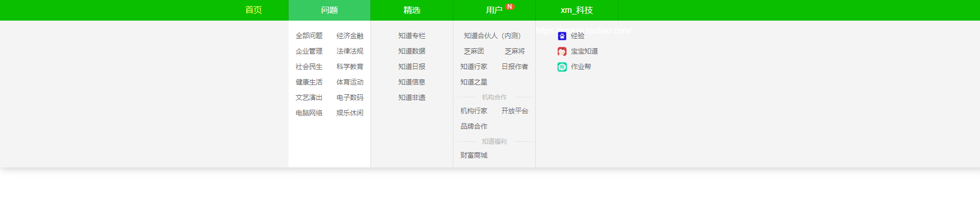Screen dimensions: 980x203
Task: Go to 芝麻团 page
Action: click(474, 51)
